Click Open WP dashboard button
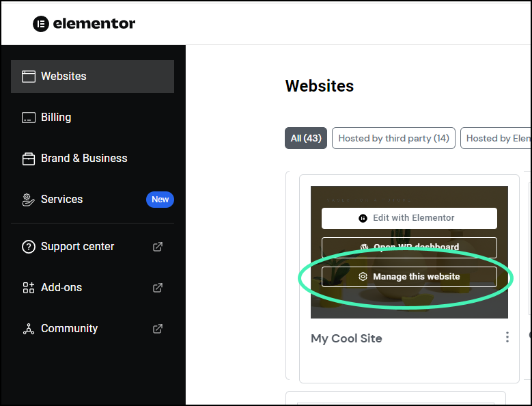 tap(409, 247)
